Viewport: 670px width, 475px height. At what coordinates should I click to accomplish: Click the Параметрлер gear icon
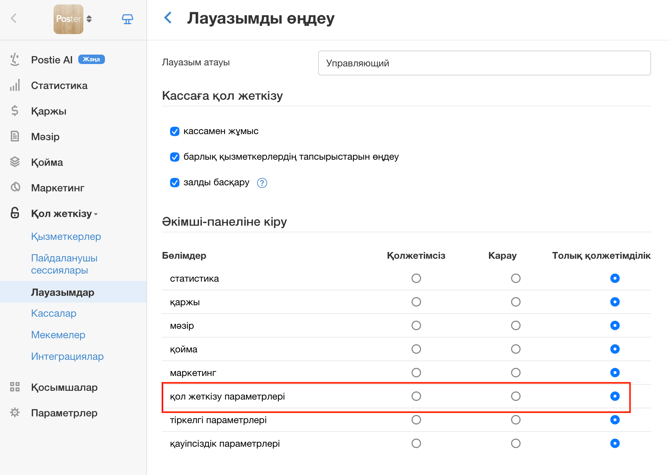(15, 413)
